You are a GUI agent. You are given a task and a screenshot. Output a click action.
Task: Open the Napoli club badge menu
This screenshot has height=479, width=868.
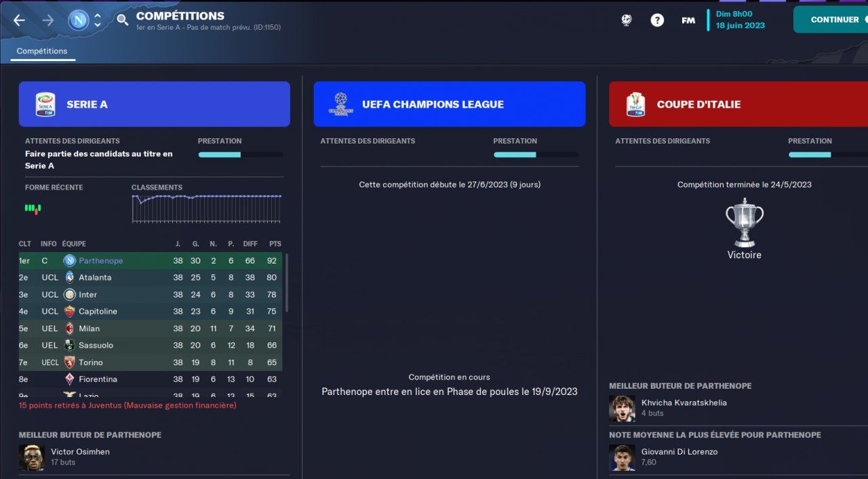[79, 20]
